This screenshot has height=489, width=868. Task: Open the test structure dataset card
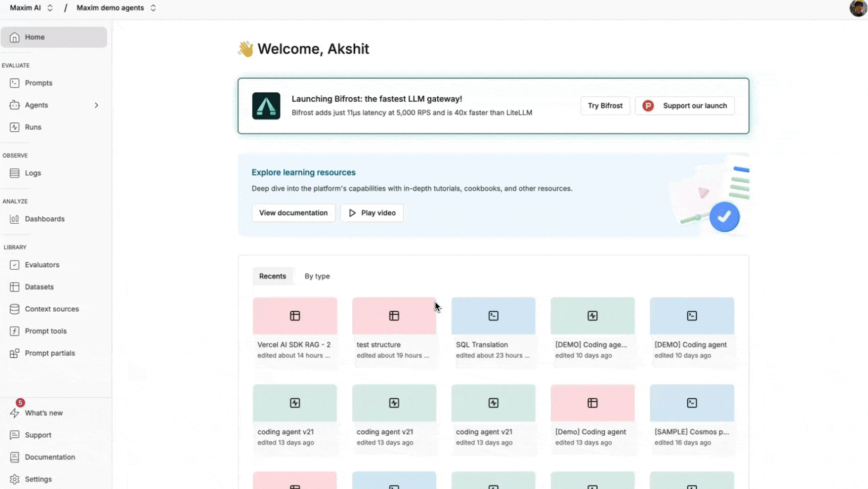click(x=394, y=332)
